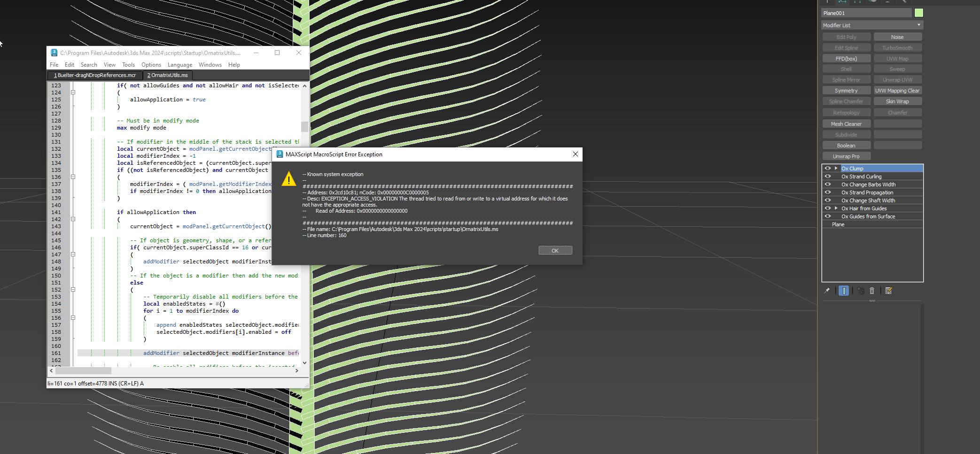Screen dimensions: 980x454
Task: Toggle visibility of Ox Change Barbs Width
Action: point(828,185)
